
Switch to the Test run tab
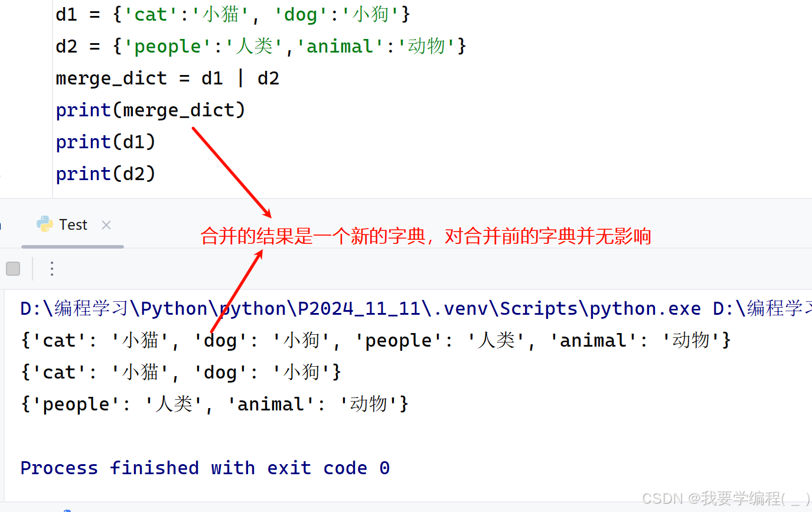pyautogui.click(x=73, y=225)
